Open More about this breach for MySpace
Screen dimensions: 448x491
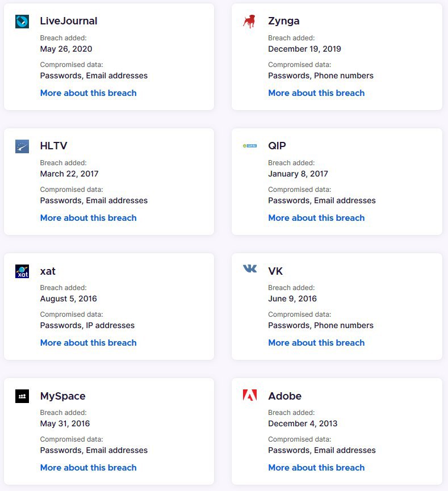coord(89,468)
